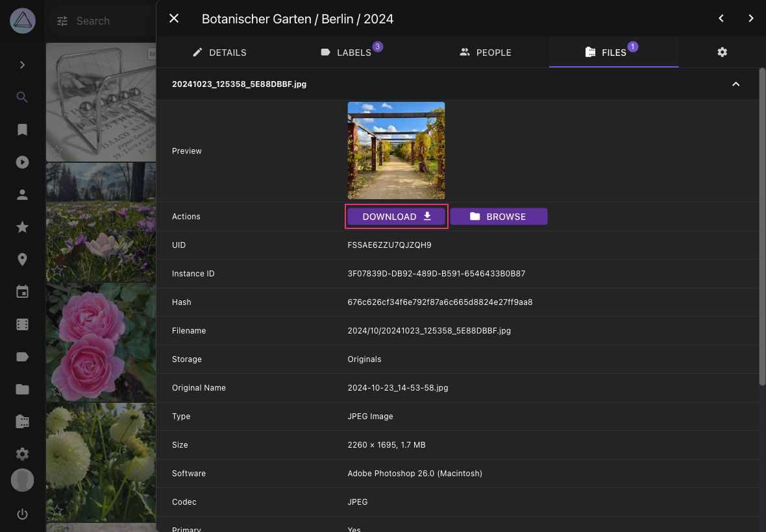Open Favorites via the star icon
This screenshot has width=766, height=532.
(22, 227)
